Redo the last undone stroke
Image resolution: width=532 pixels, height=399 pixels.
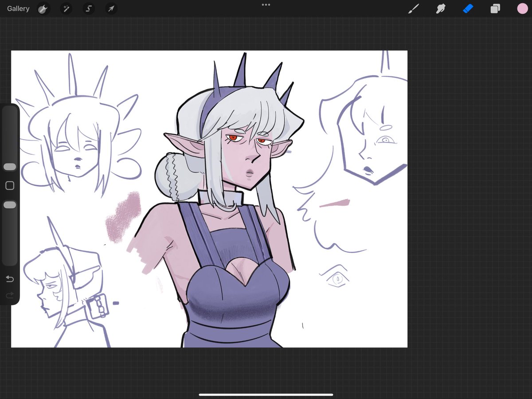pos(10,295)
